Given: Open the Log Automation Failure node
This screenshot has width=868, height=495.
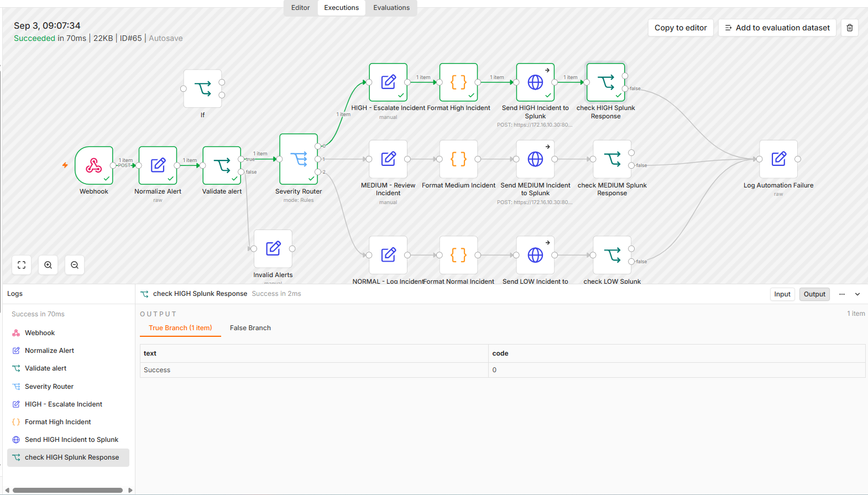Looking at the screenshot, I should click(x=778, y=159).
